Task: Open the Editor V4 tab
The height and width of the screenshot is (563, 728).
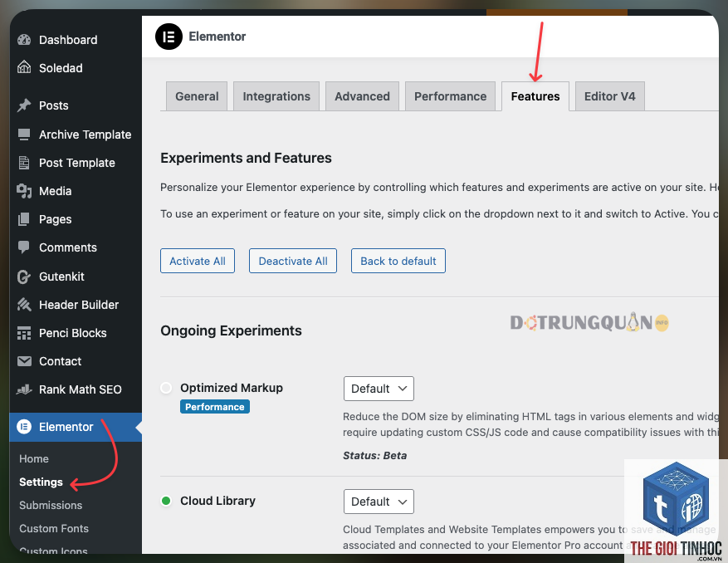Action: [609, 96]
